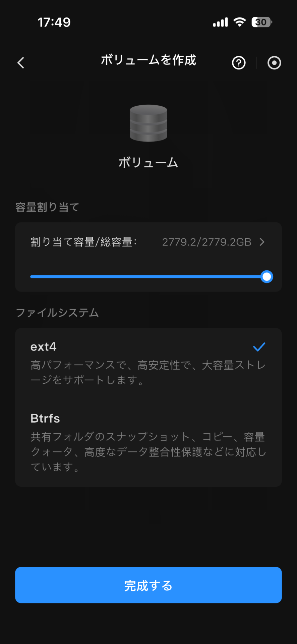Tap the cellular signal bars icon

pyautogui.click(x=220, y=22)
